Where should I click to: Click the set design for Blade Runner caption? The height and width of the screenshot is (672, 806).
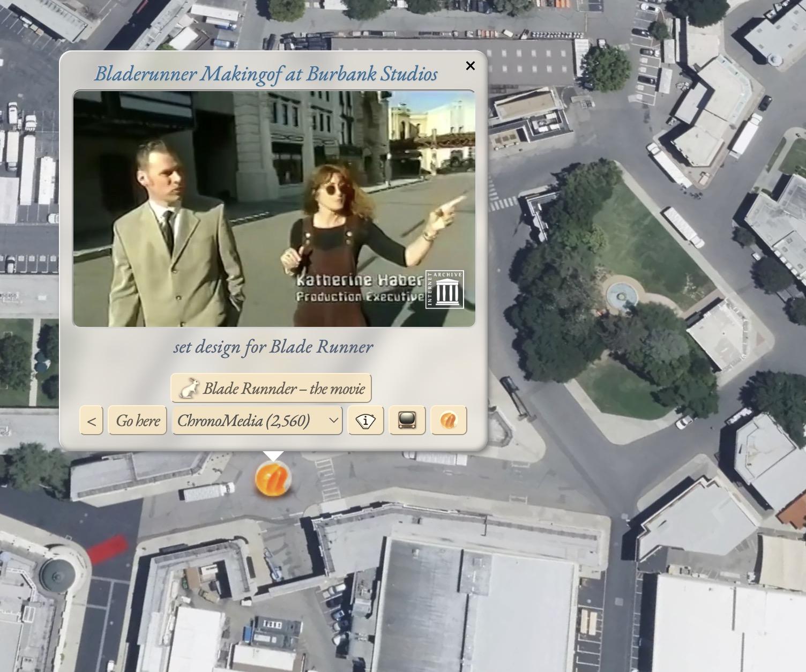273,347
